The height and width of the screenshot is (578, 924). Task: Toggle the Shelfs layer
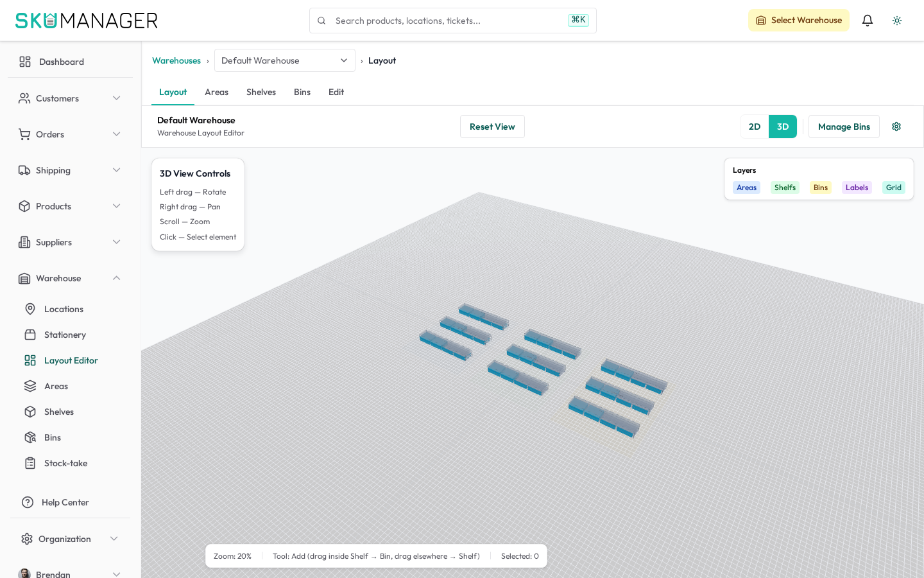785,188
